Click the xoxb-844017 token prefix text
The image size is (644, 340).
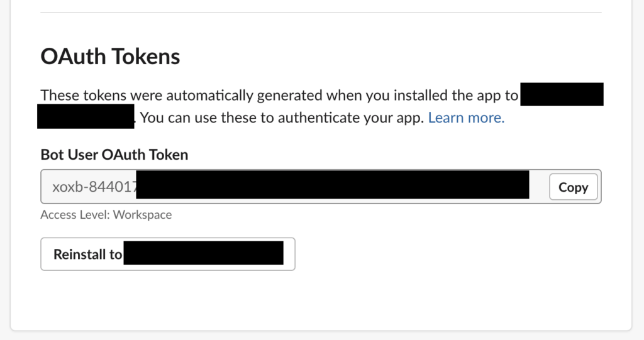coord(94,187)
